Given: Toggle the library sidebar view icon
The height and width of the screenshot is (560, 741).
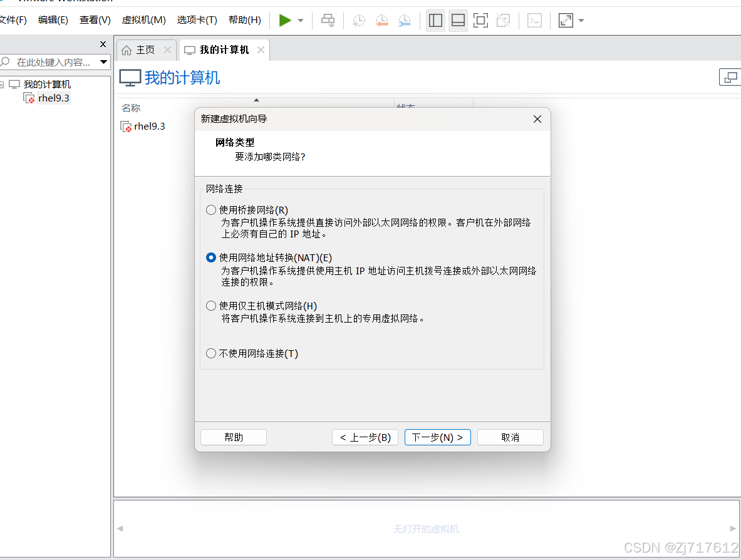Looking at the screenshot, I should click(435, 20).
